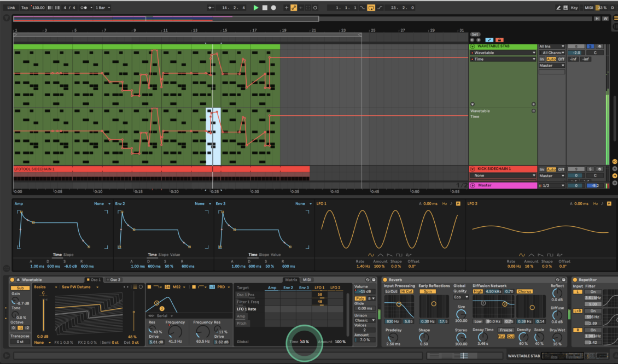Open the Reverb Quality Eco dropdown
The height and width of the screenshot is (364, 618).
coord(460,297)
